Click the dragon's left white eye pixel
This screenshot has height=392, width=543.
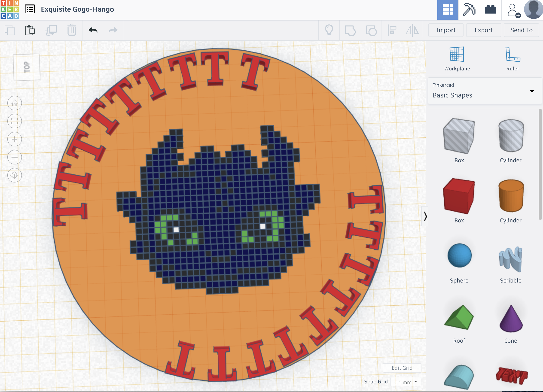click(176, 230)
